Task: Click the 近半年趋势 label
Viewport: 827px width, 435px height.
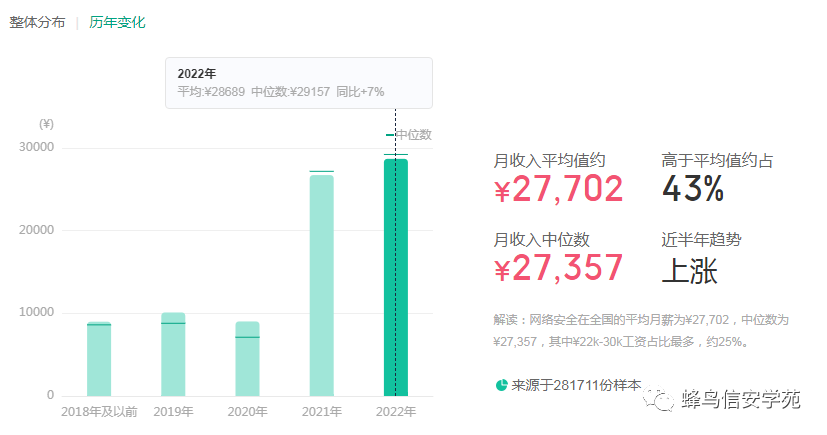Action: click(x=701, y=240)
